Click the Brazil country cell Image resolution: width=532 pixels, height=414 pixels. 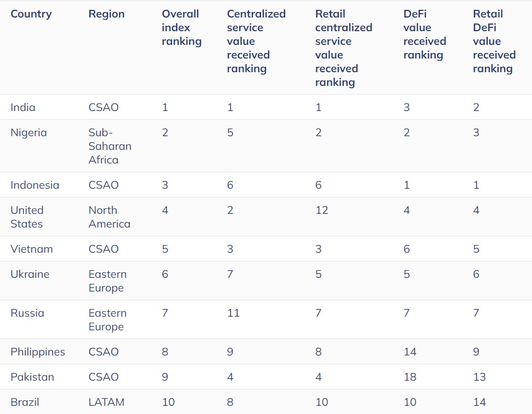click(x=25, y=402)
